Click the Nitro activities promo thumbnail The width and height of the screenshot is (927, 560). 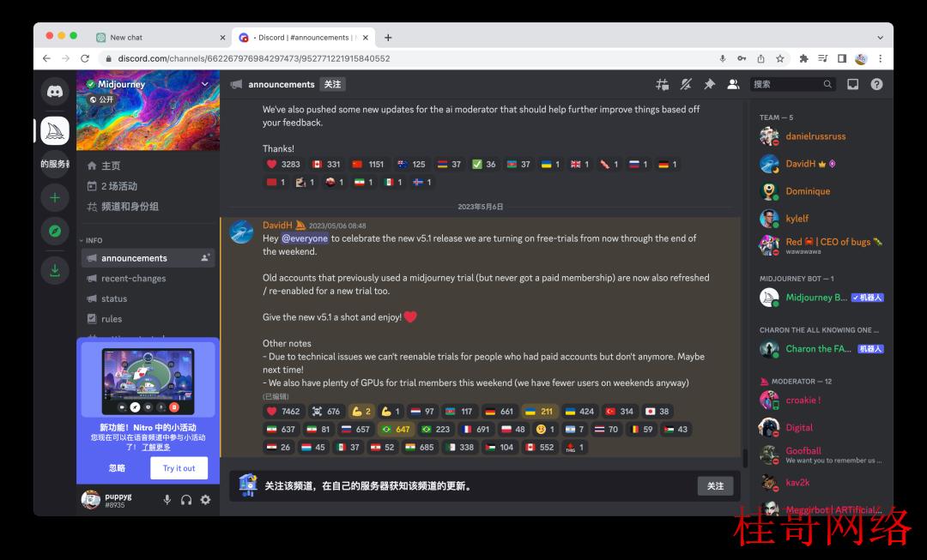[x=148, y=381]
